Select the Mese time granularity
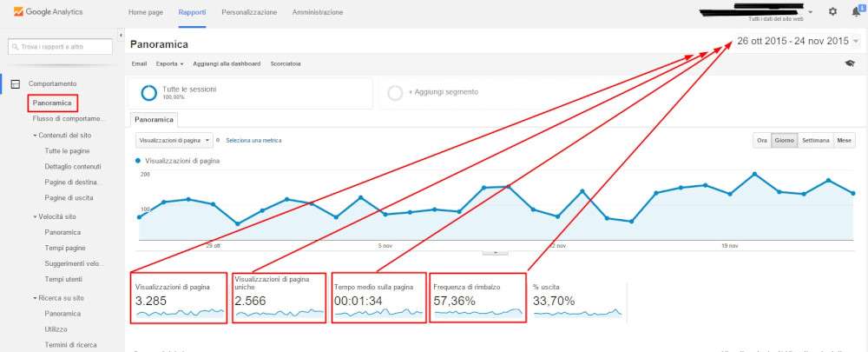 [x=845, y=140]
